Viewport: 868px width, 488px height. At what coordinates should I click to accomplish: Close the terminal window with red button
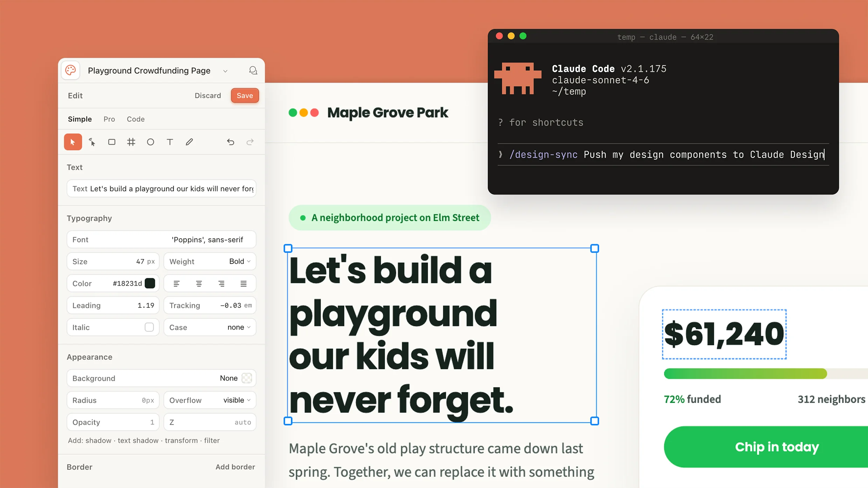499,36
